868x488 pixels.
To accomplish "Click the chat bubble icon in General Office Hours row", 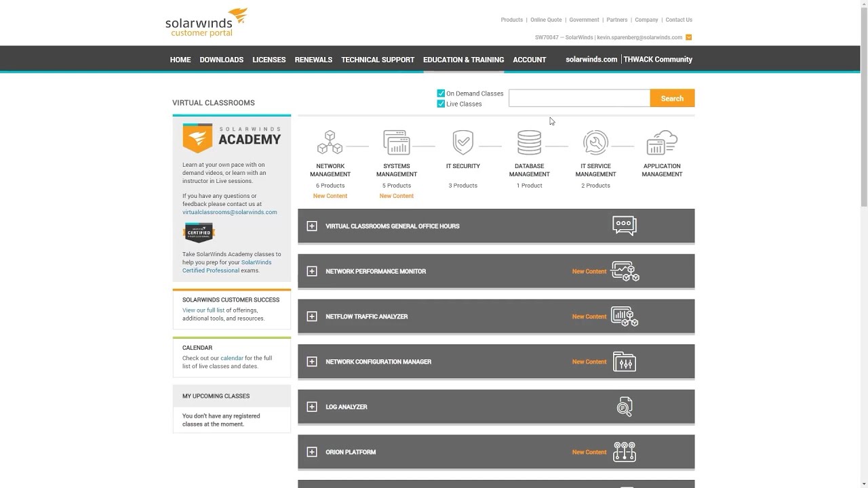I will (x=625, y=226).
